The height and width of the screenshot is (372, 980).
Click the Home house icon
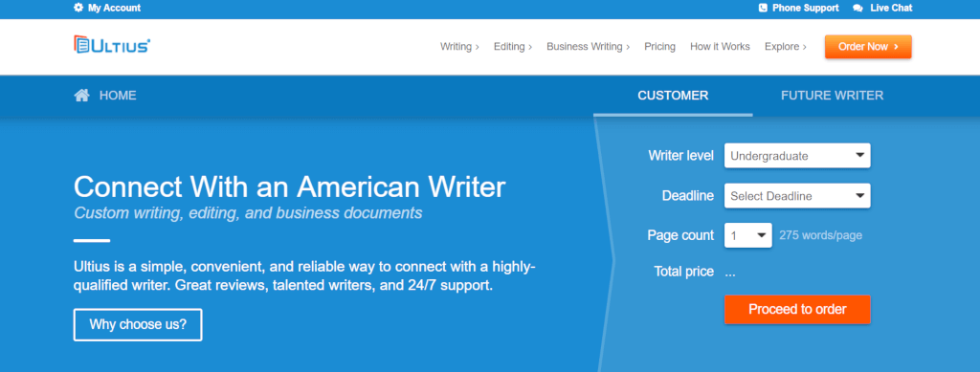(82, 96)
